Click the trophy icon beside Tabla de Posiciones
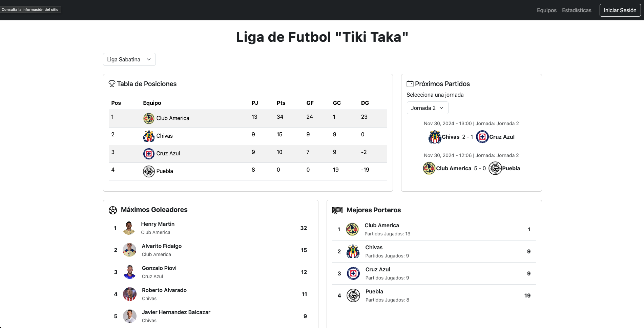 pos(112,84)
